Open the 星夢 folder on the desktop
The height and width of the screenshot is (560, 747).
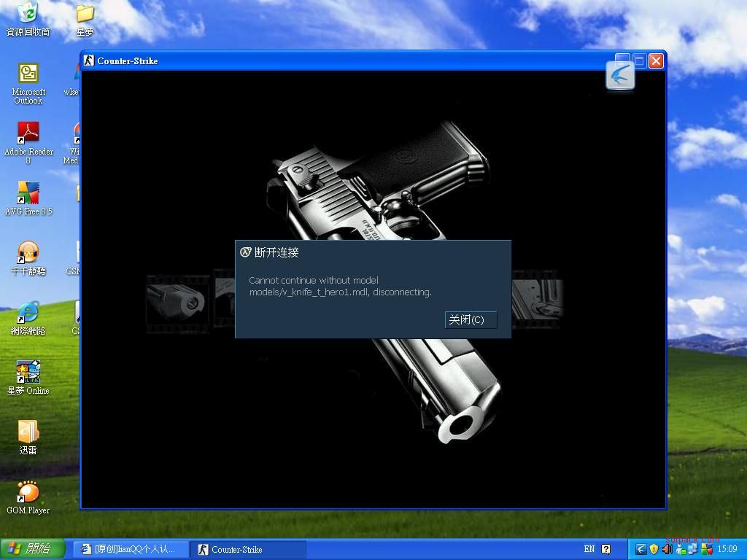85,15
